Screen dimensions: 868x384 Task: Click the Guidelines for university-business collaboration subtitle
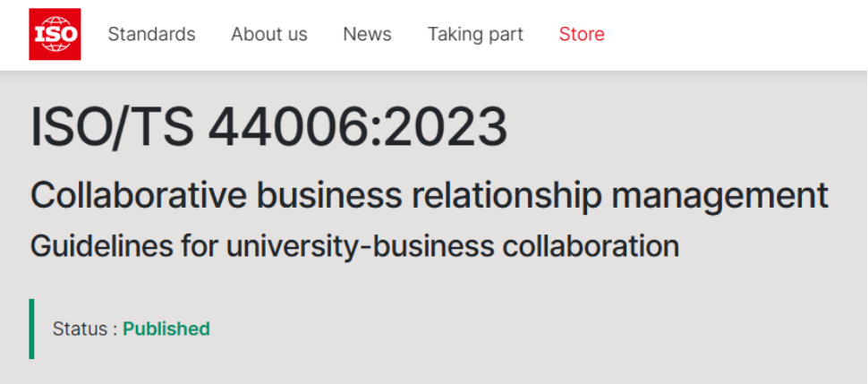(x=355, y=246)
